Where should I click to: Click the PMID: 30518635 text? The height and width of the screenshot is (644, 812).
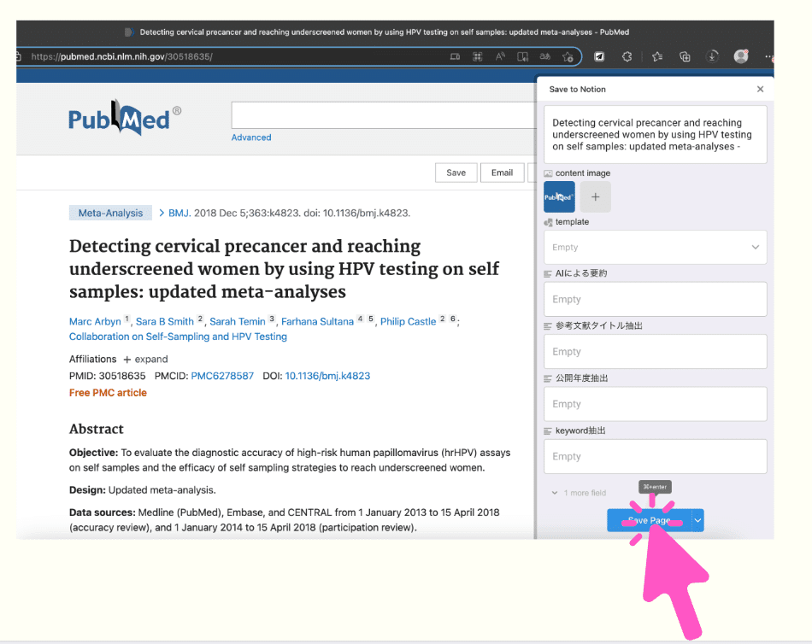pyautogui.click(x=107, y=376)
